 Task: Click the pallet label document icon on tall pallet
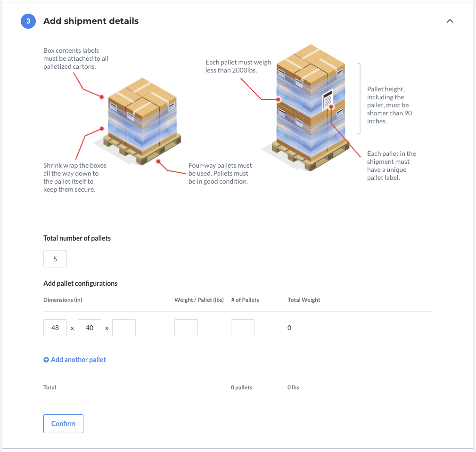328,100
